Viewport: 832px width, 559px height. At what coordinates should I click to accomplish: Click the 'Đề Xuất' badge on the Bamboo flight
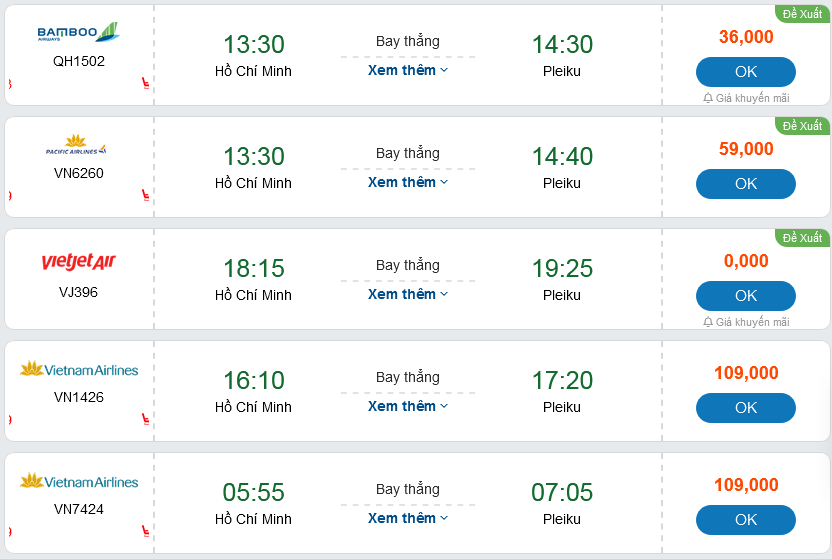pos(802,14)
